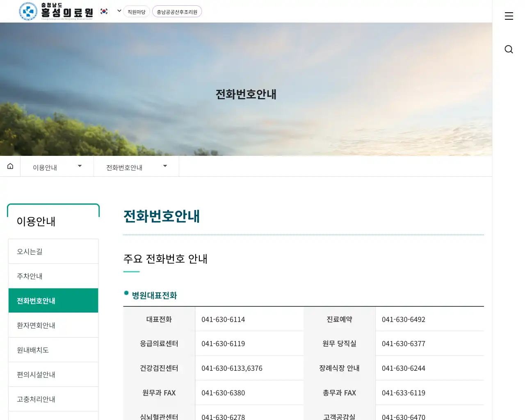Click the 응급의료센터 number 041-630-6119
Screen dimensions: 525x420
[x=223, y=344]
